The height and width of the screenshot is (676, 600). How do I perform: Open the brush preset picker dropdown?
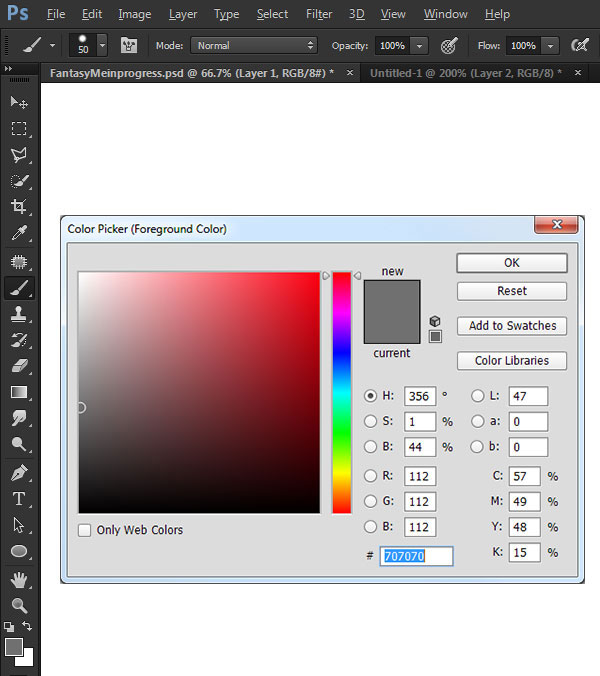(102, 45)
